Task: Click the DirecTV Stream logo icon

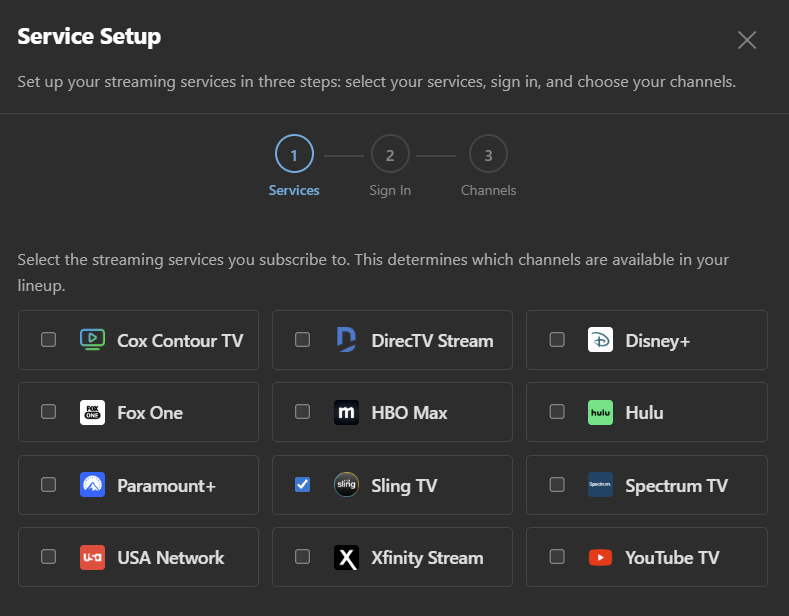Action: click(346, 340)
